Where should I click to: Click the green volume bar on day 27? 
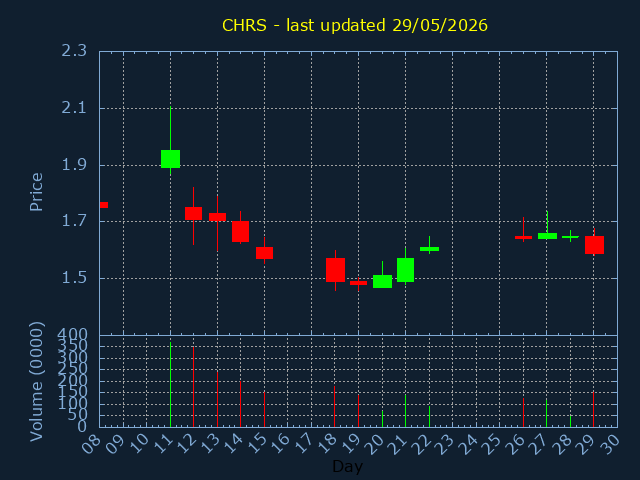[x=546, y=413]
